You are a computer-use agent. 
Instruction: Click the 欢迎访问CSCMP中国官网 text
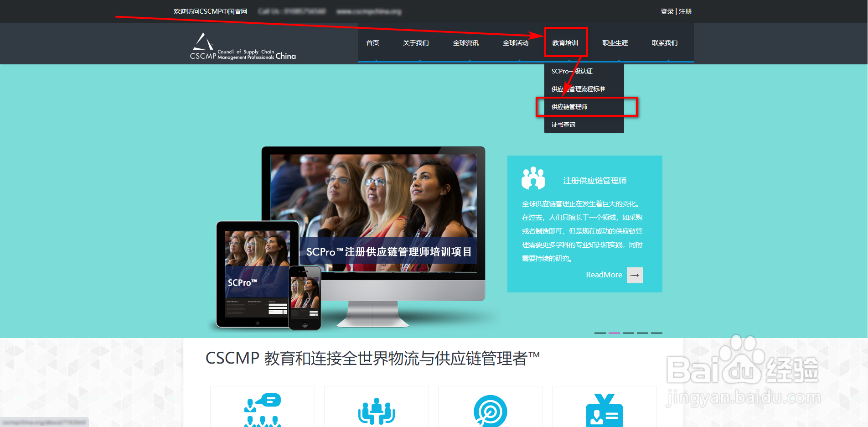pyautogui.click(x=210, y=11)
